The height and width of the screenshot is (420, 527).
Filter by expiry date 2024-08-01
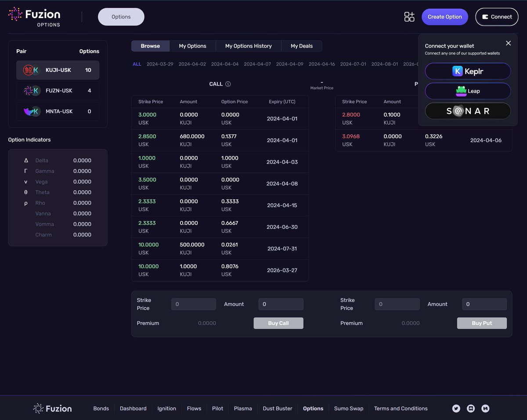pyautogui.click(x=385, y=64)
